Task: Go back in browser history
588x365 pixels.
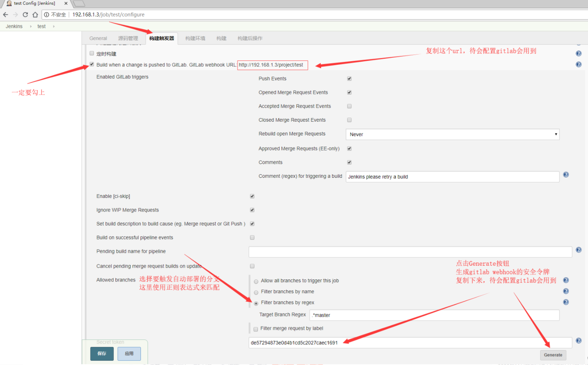Action: pos(5,15)
